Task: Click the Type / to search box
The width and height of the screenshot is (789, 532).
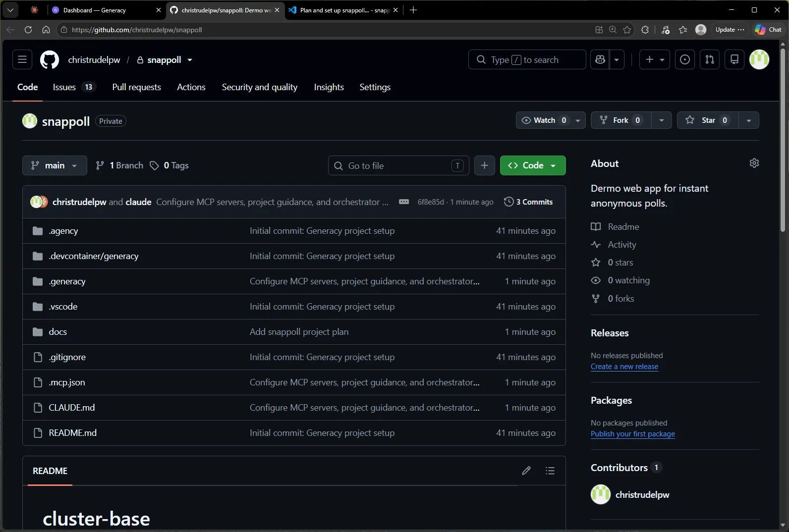Action: pos(527,59)
